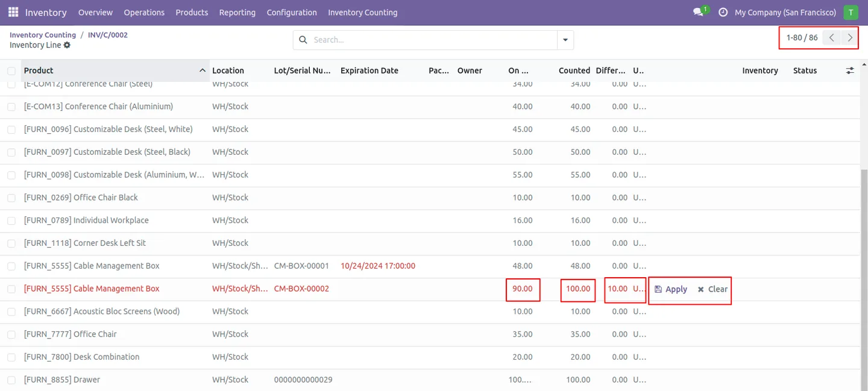Open [FURN_7777] Office Chair row
868x391 pixels.
71,334
